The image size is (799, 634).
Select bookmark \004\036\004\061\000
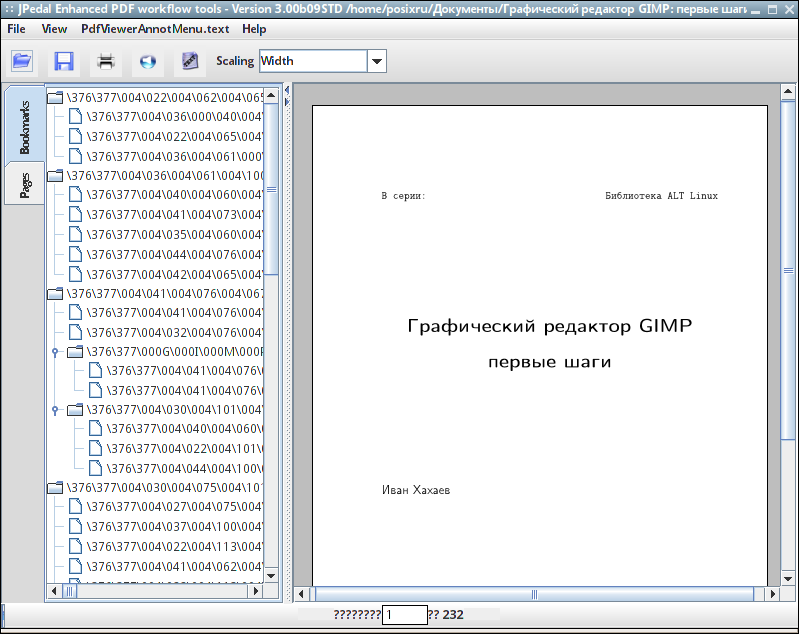[174, 156]
